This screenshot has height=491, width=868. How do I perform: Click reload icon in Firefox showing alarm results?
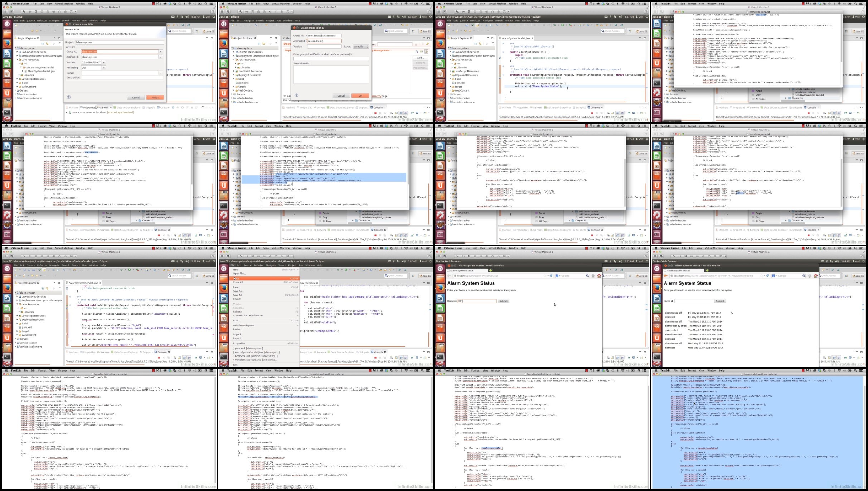click(x=767, y=276)
